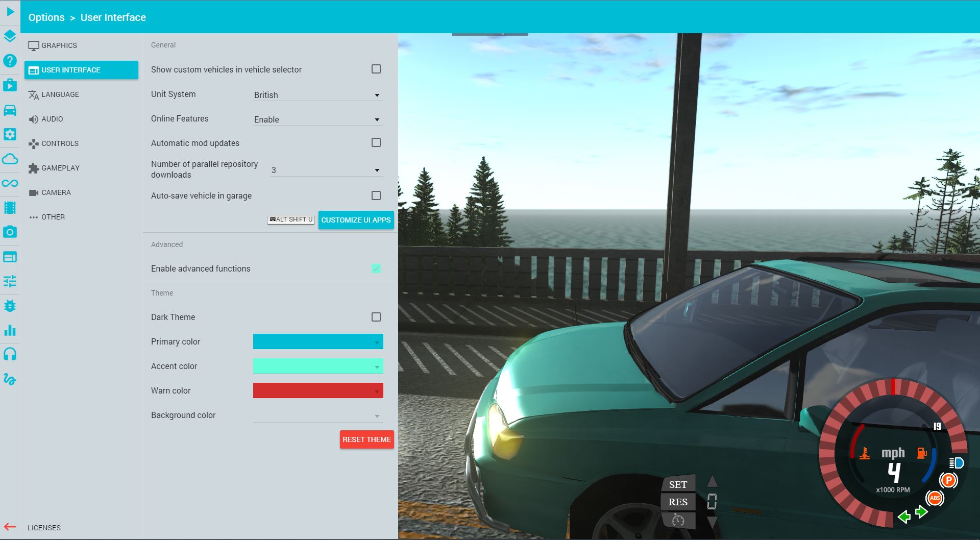Open the bug debug icon
980x540 pixels.
tap(10, 306)
